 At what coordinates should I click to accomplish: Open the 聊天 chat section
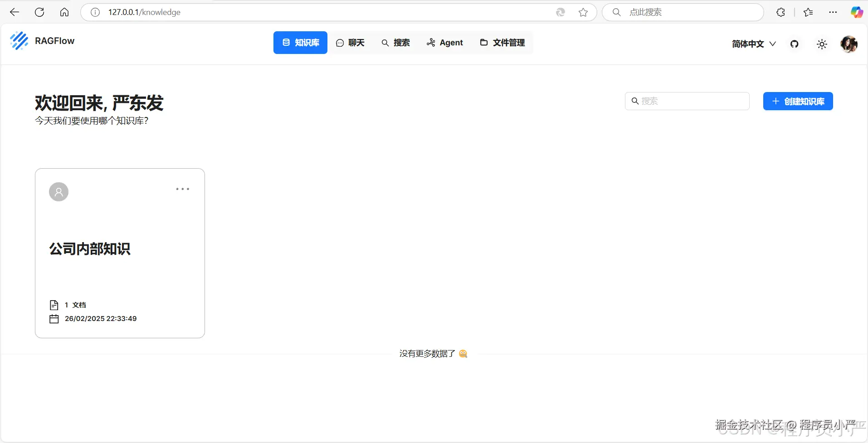pos(351,42)
